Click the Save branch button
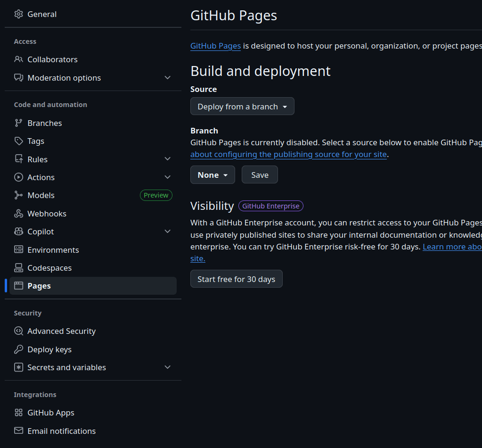Screen dimensions: 482x448 click(x=260, y=175)
